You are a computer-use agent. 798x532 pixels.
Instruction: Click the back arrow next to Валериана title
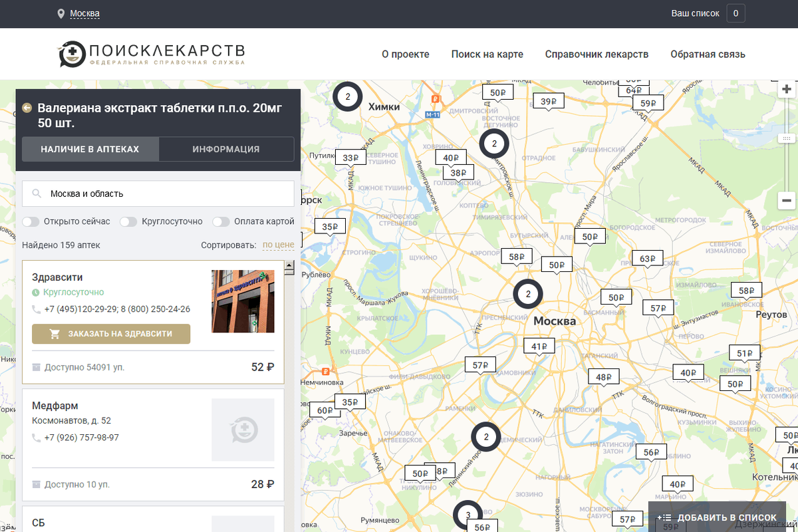(27, 108)
